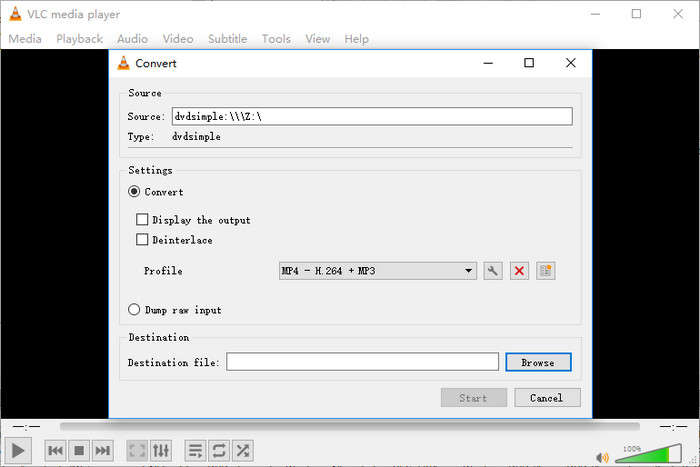This screenshot has height=467, width=700.
Task: Click remaining time label at bottom-right
Action: click(x=673, y=427)
